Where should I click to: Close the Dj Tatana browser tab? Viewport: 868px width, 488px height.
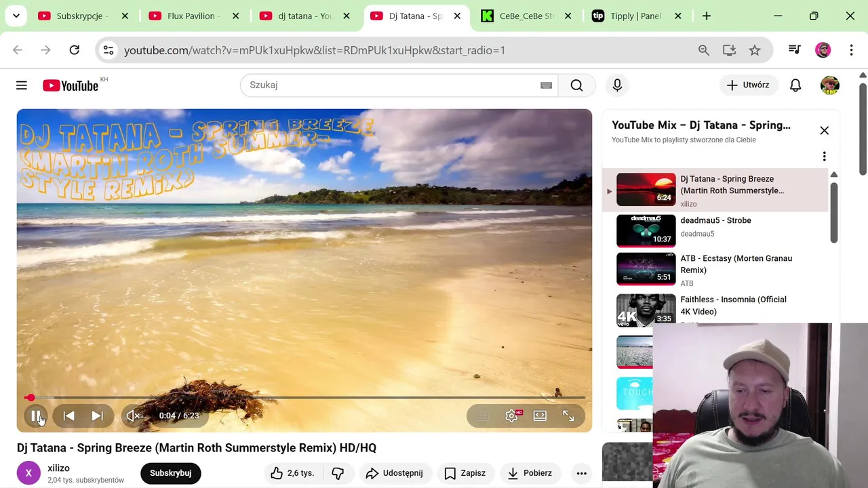tap(457, 16)
